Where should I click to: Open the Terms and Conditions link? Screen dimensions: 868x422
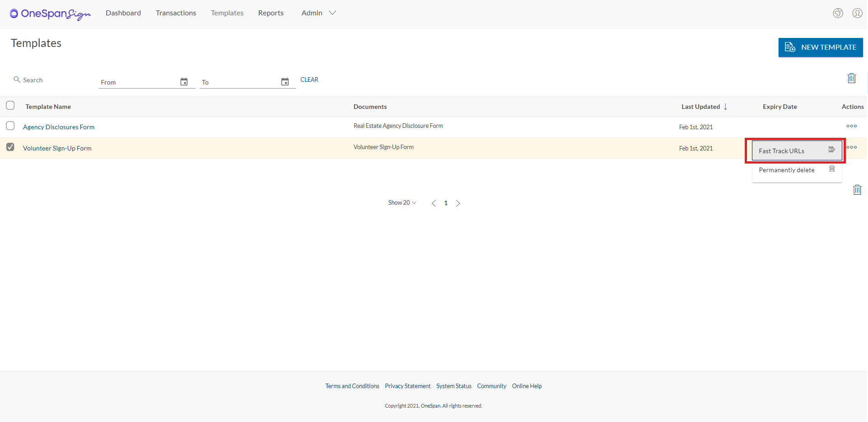pyautogui.click(x=352, y=386)
